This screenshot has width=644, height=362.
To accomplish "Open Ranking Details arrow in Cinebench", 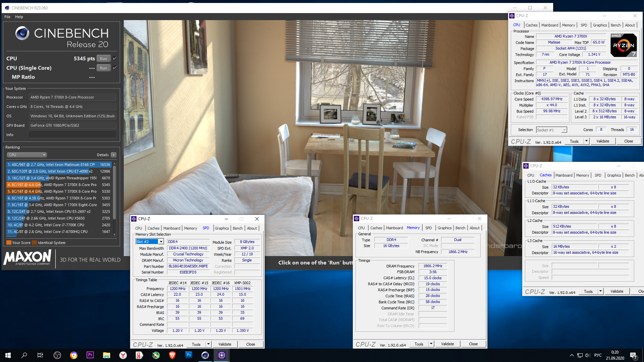I will point(114,155).
